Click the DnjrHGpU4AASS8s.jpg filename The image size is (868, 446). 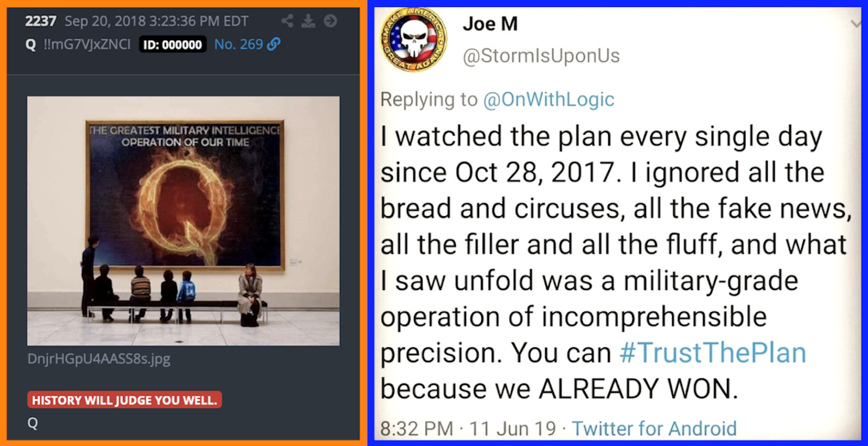tap(99, 359)
